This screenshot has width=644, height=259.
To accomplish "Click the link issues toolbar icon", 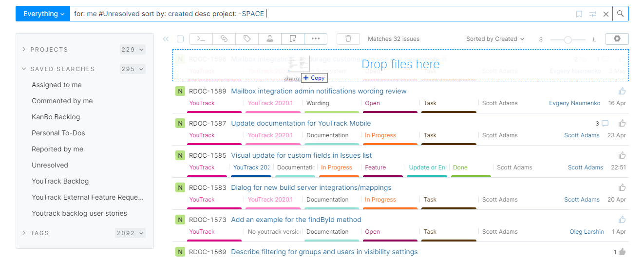I will coord(224,39).
